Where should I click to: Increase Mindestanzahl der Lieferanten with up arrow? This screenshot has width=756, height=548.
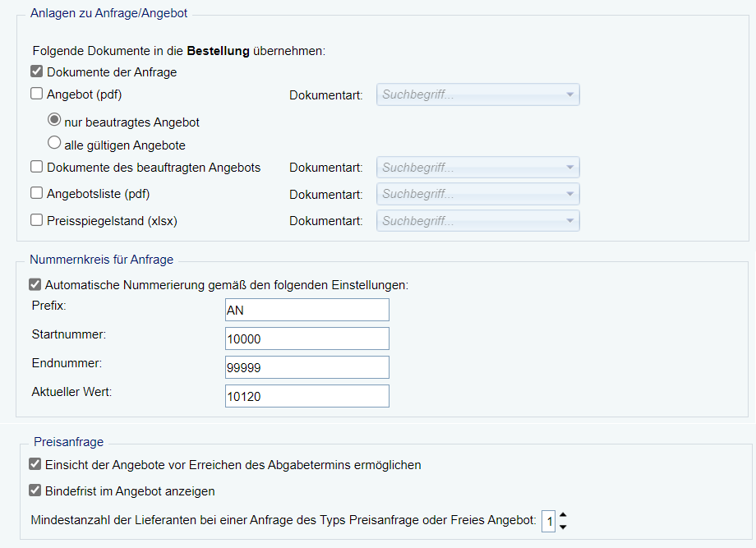tap(563, 515)
